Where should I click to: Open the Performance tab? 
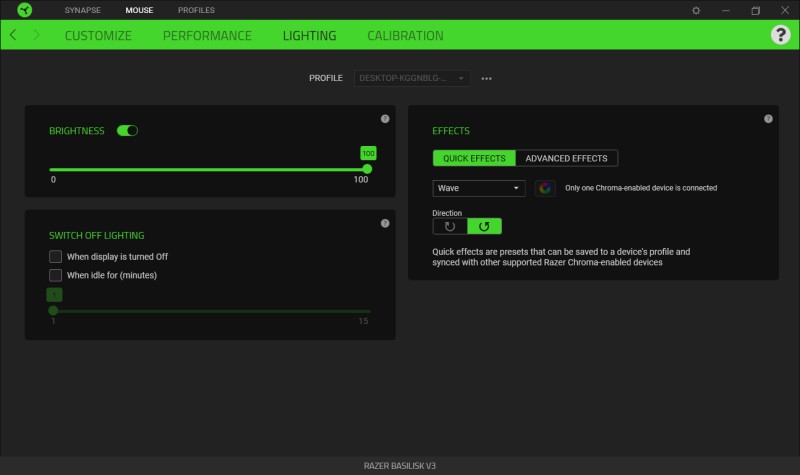207,35
